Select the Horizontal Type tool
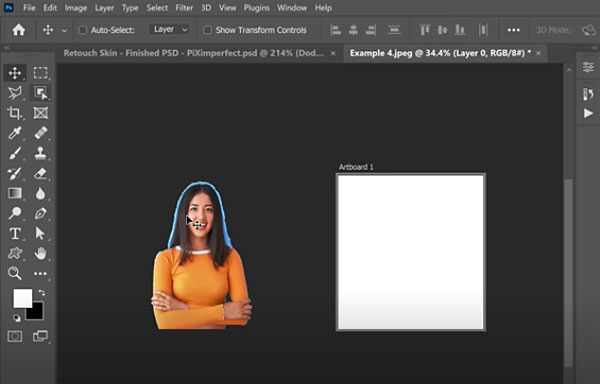 (x=15, y=233)
